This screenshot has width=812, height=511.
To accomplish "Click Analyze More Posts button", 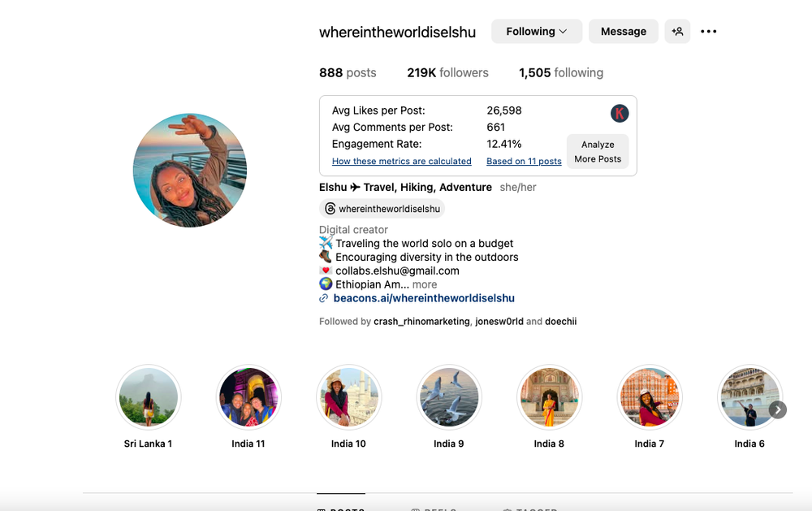I will pos(598,152).
